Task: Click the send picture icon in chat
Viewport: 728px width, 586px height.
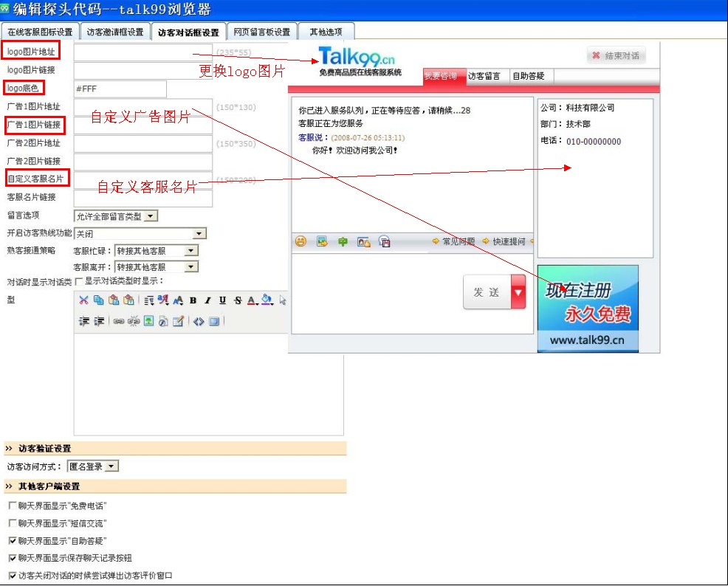Action: (322, 241)
